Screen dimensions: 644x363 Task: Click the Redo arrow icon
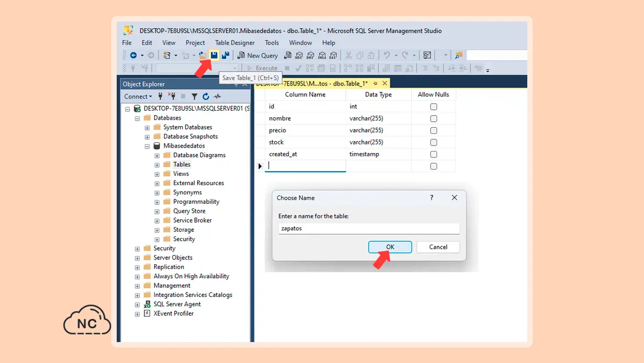click(405, 55)
